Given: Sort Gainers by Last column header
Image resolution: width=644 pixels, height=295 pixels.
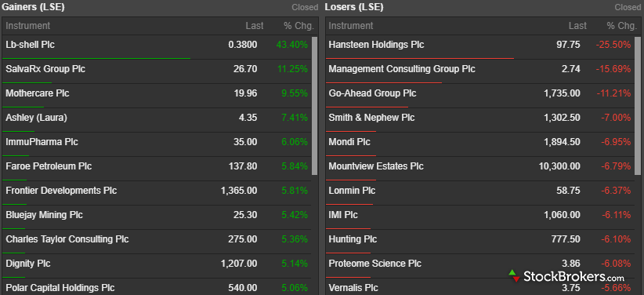Looking at the screenshot, I should [x=255, y=26].
